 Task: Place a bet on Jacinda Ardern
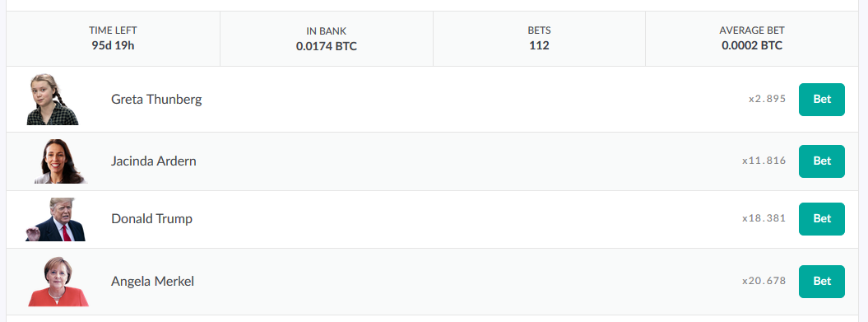pyautogui.click(x=821, y=161)
